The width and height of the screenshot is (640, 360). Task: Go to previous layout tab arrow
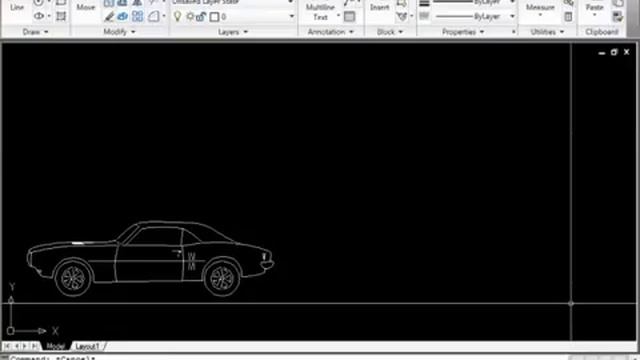point(16,346)
